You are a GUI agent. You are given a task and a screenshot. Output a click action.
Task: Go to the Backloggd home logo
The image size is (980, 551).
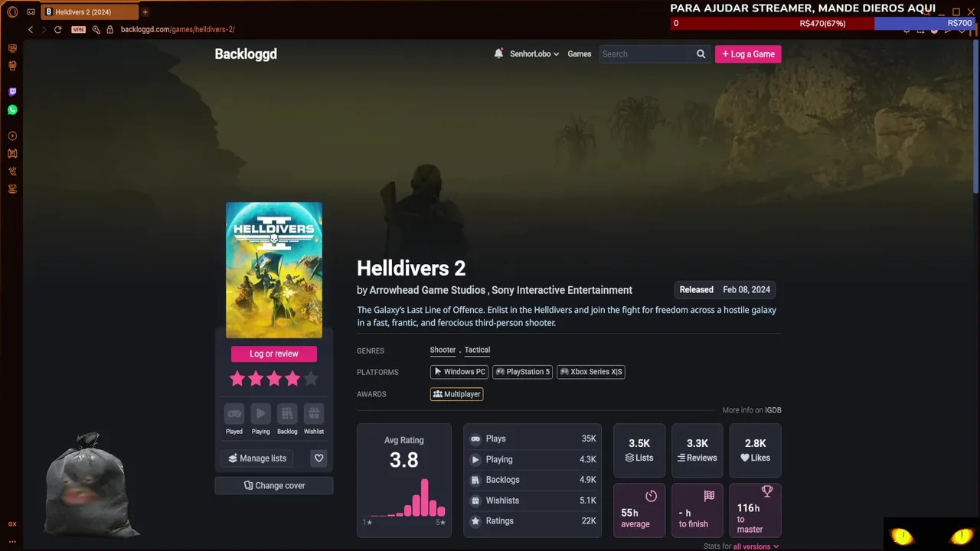(x=246, y=54)
